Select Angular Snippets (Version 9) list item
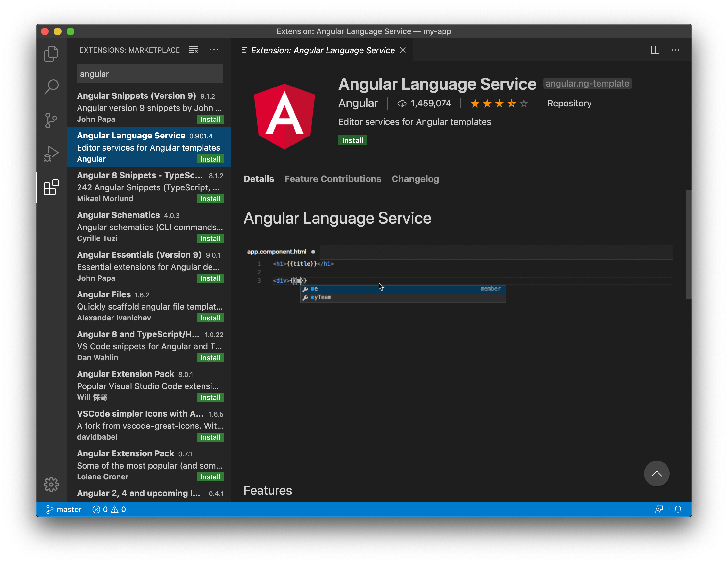 coord(149,107)
